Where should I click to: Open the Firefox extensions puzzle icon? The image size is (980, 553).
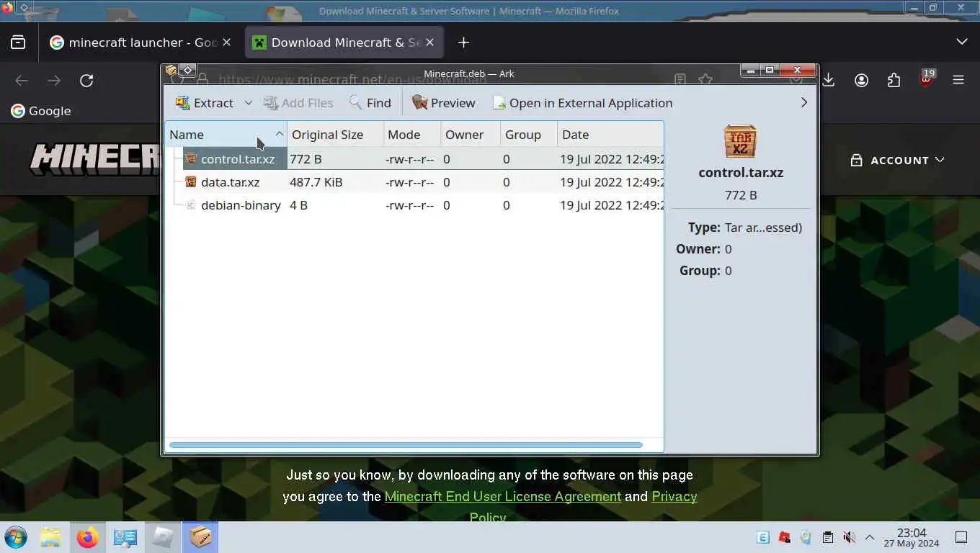[894, 81]
